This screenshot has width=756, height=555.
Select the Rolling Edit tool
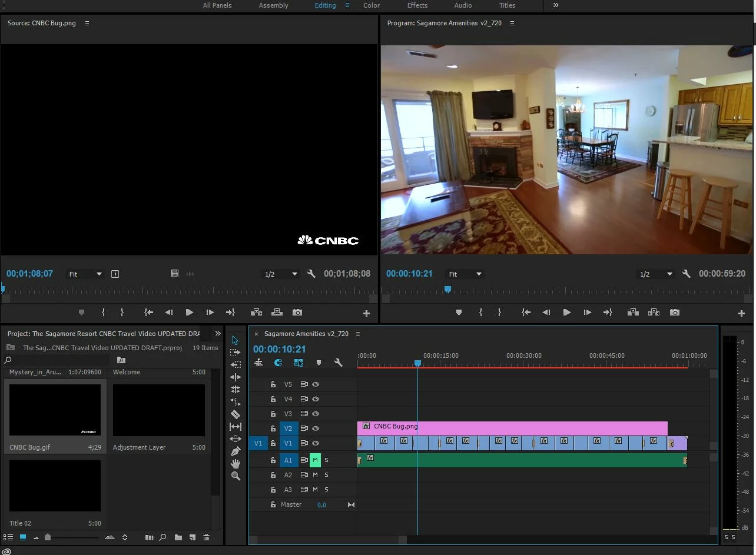pos(236,390)
